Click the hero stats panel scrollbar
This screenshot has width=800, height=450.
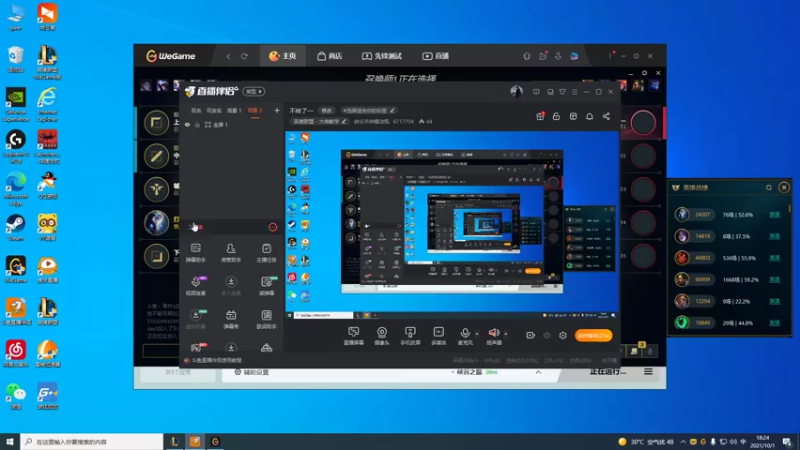pyautogui.click(x=789, y=208)
